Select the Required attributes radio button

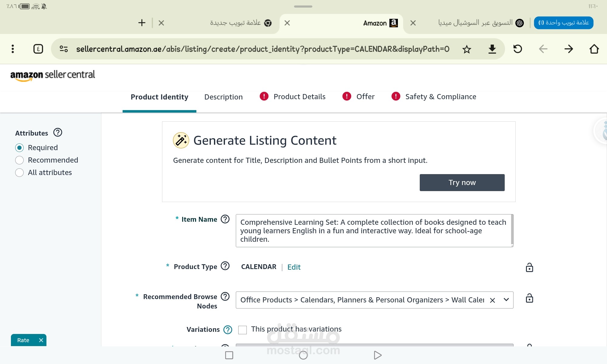19,148
